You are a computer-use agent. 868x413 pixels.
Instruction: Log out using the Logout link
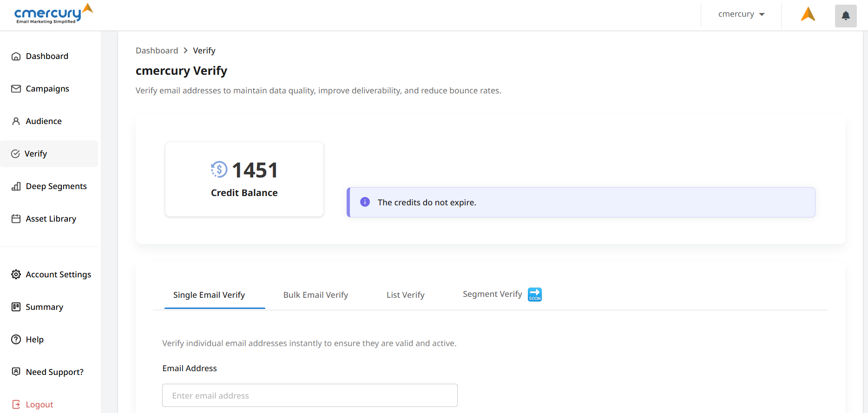pos(39,405)
